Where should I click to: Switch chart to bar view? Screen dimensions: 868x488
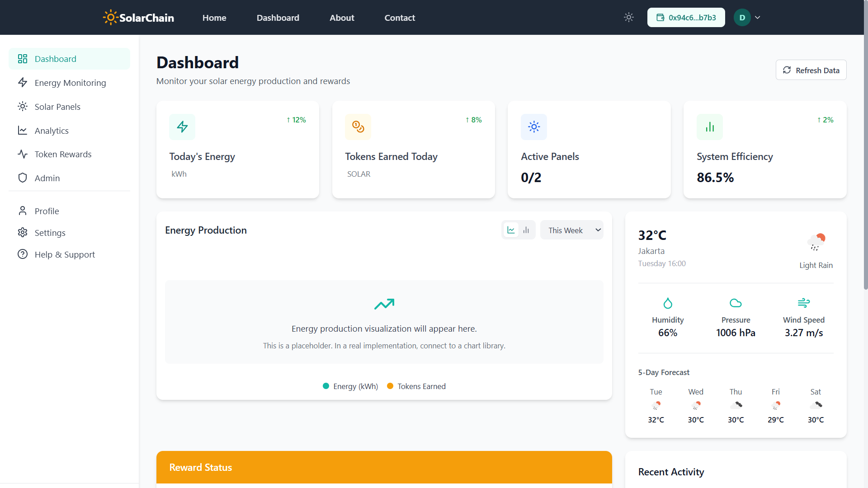[x=526, y=230]
